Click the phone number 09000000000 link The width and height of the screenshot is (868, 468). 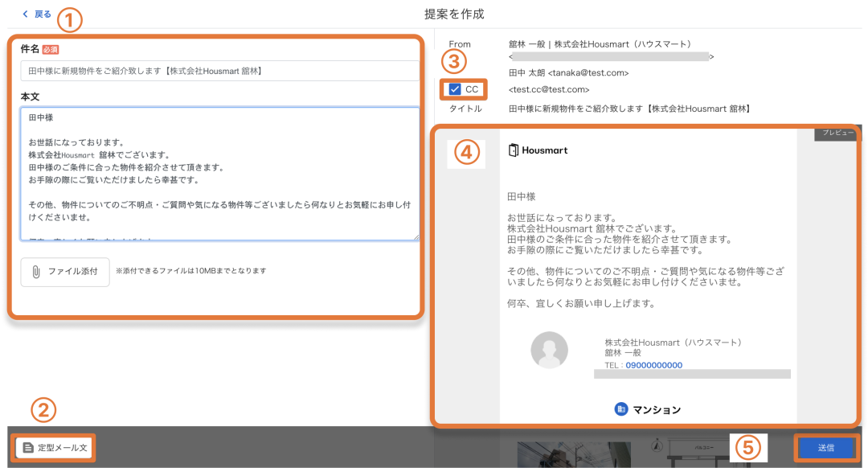(x=653, y=365)
